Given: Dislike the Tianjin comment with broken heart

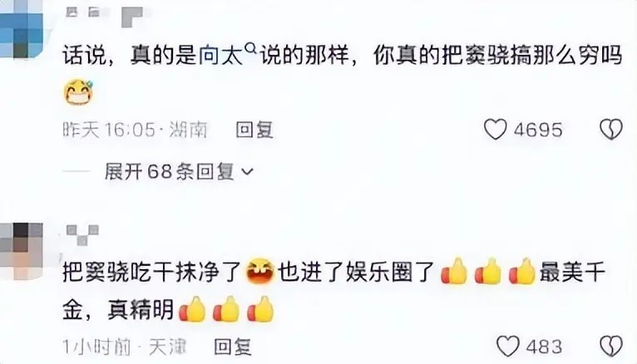Looking at the screenshot, I should click(x=611, y=347).
